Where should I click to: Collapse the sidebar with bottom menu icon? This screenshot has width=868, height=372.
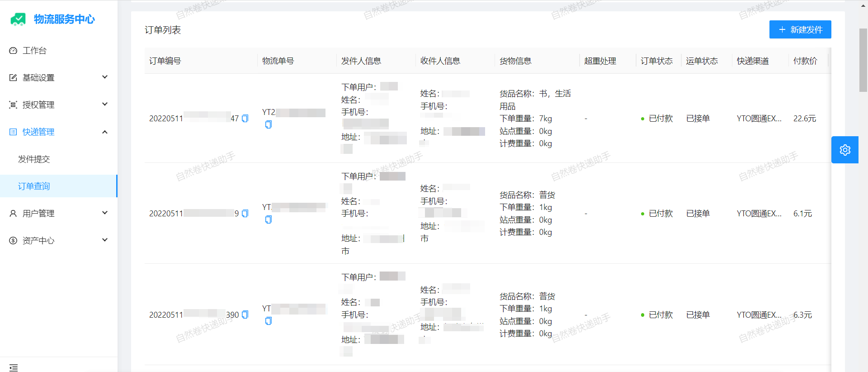14,367
